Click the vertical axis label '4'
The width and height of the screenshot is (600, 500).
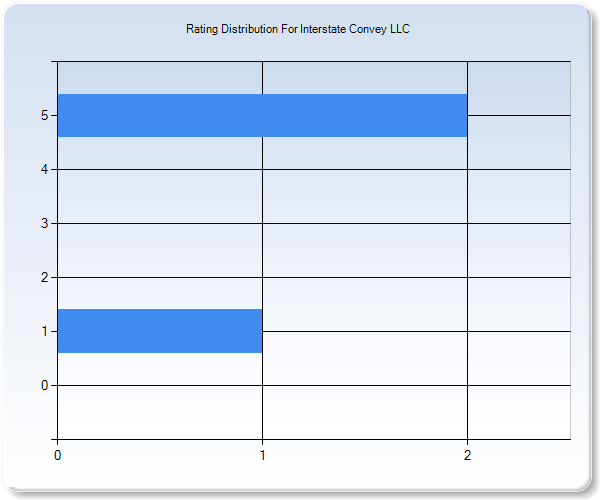click(x=44, y=169)
